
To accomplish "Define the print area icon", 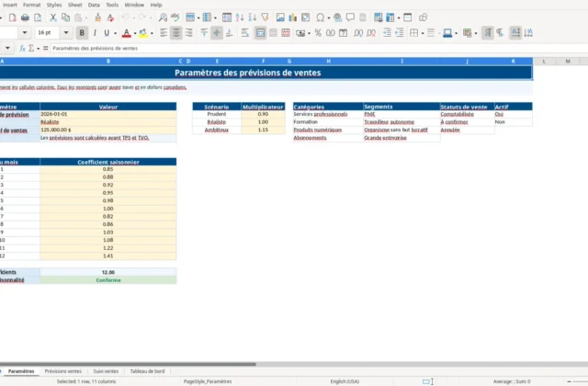I will (x=378, y=17).
